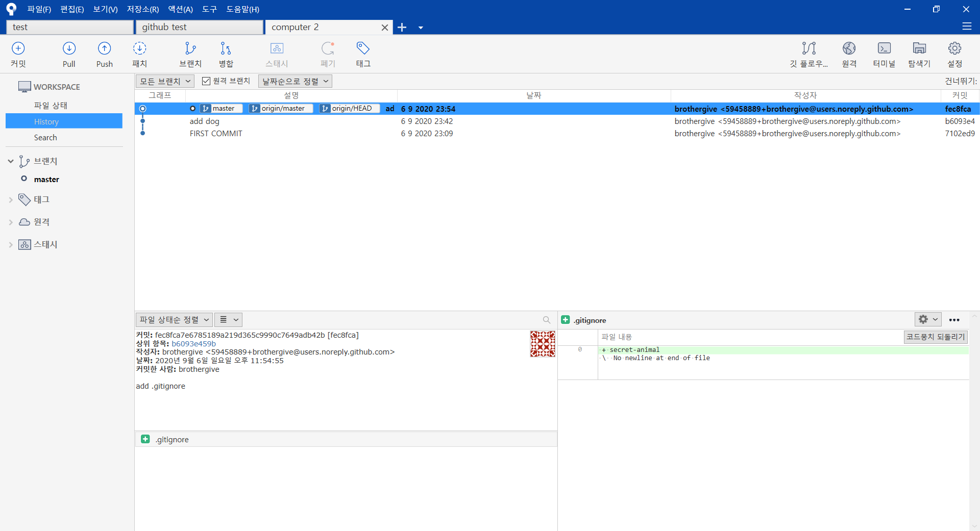Open the Tools (도구) menu
980x531 pixels.
click(x=209, y=9)
